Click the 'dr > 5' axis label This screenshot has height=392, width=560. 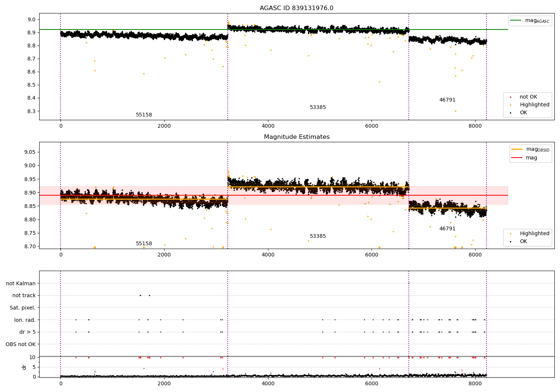coord(28,332)
